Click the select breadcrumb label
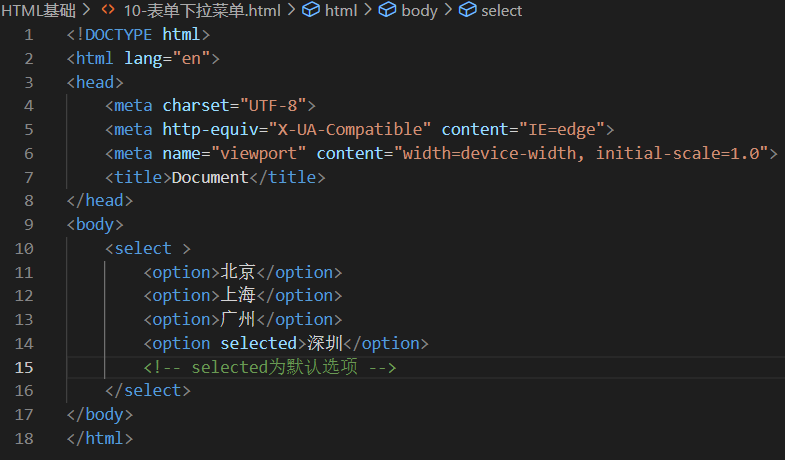 [x=501, y=11]
